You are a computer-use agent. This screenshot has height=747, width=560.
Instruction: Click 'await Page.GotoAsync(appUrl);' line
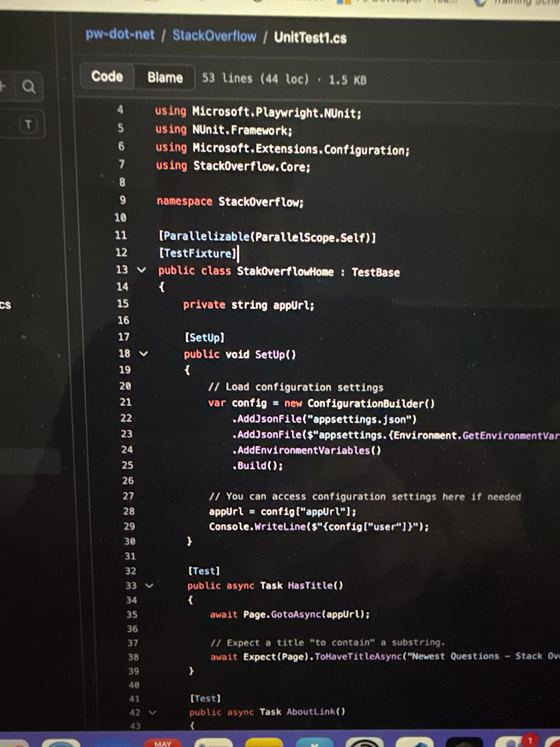tap(290, 615)
